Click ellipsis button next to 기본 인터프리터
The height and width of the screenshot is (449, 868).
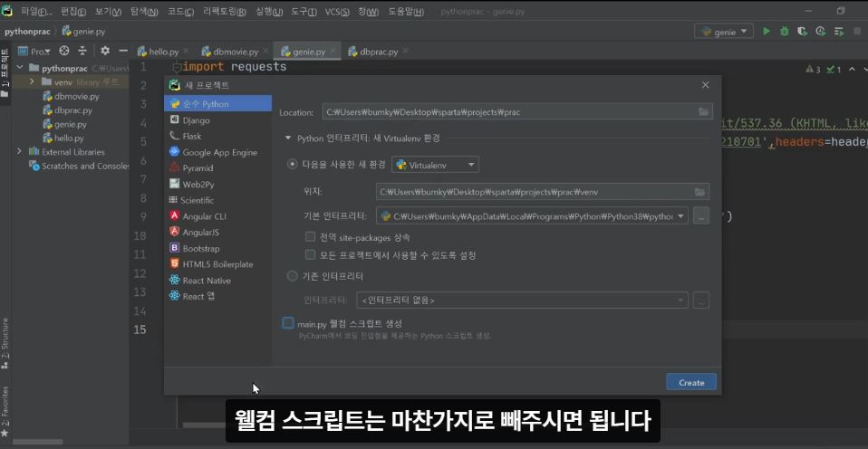click(700, 216)
